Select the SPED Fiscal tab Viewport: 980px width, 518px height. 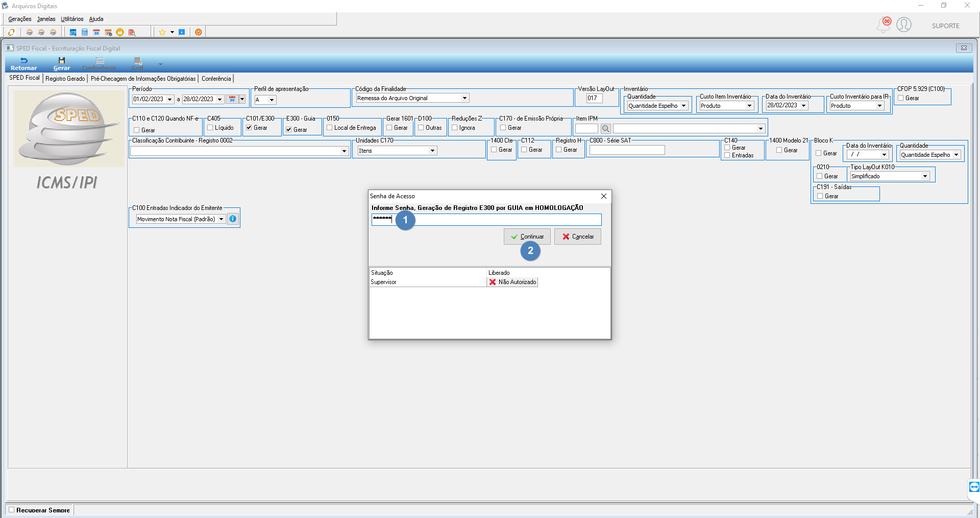click(x=24, y=78)
